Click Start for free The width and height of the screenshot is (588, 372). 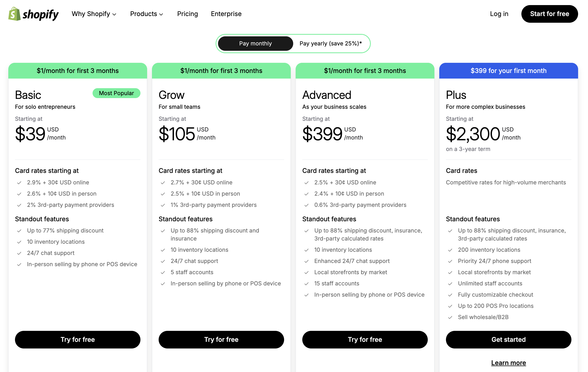click(x=549, y=14)
